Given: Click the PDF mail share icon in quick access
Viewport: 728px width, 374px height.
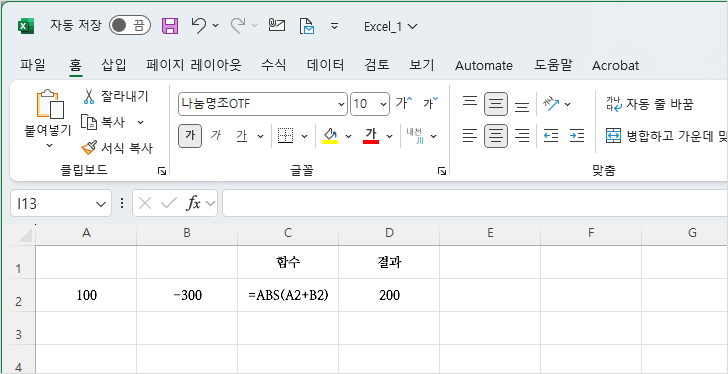Looking at the screenshot, I should click(x=307, y=26).
